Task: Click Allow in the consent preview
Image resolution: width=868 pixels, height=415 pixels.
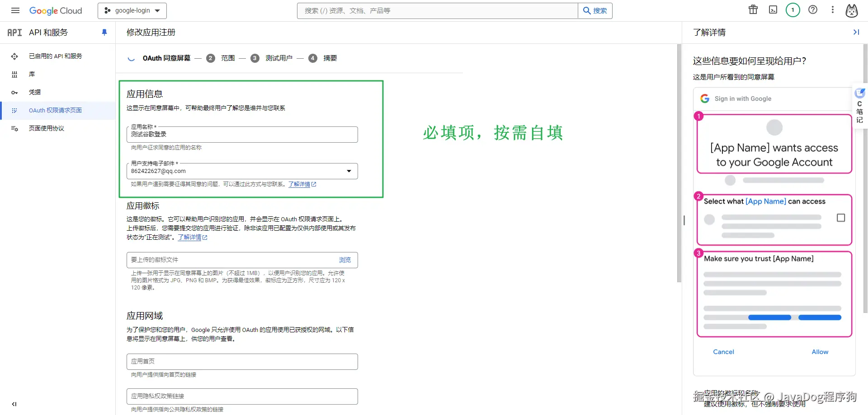Action: point(820,352)
